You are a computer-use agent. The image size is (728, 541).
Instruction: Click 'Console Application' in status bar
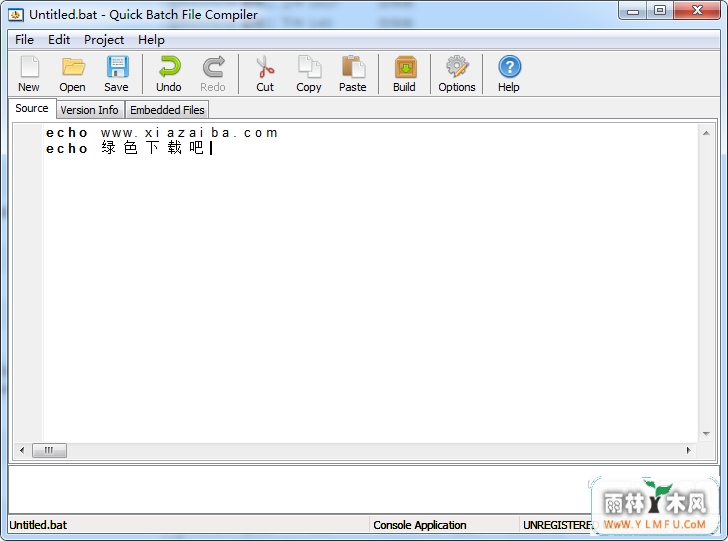click(420, 525)
